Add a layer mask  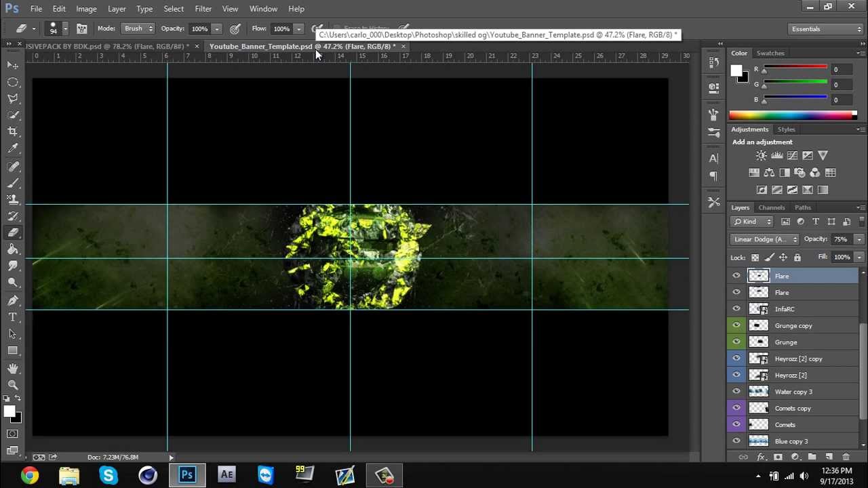(x=778, y=457)
